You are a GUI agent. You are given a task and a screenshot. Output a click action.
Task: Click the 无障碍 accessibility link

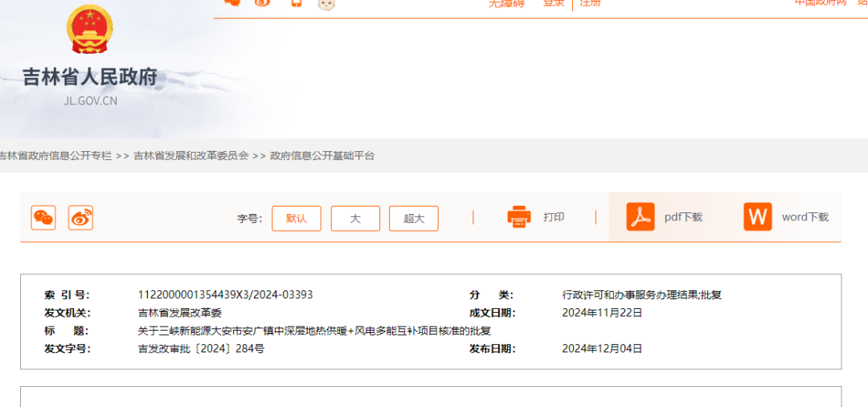coord(506,3)
